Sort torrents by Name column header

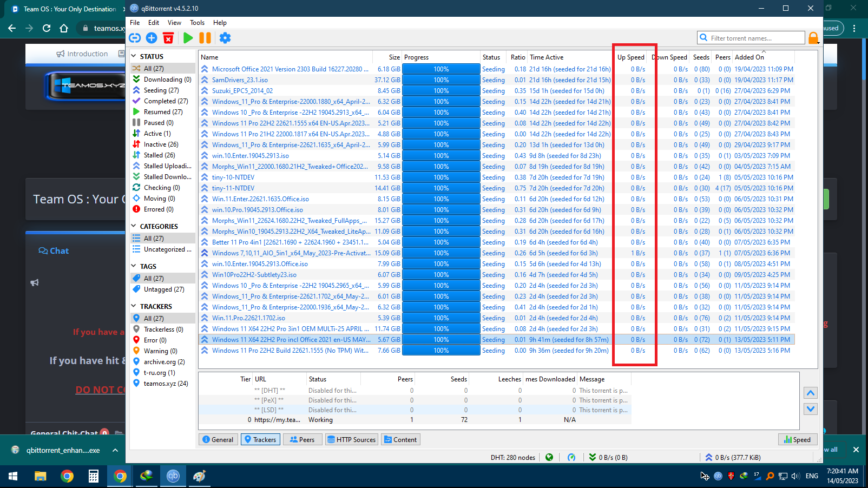pyautogui.click(x=286, y=57)
